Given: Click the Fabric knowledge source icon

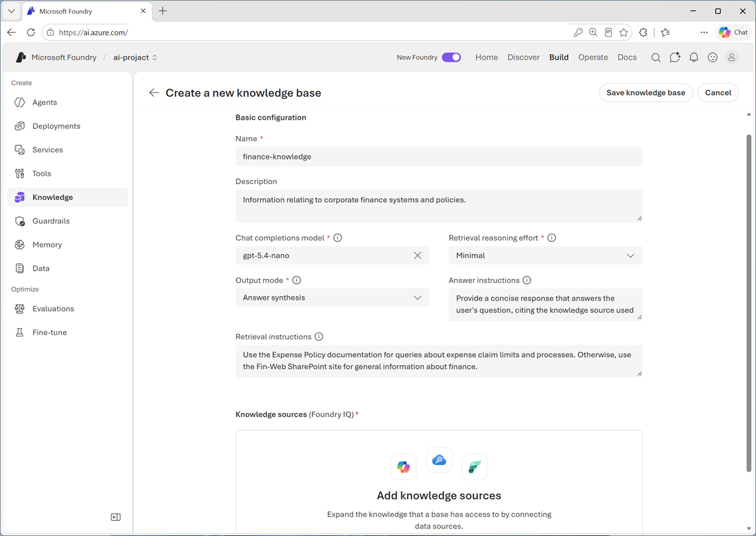Looking at the screenshot, I should coord(474,467).
